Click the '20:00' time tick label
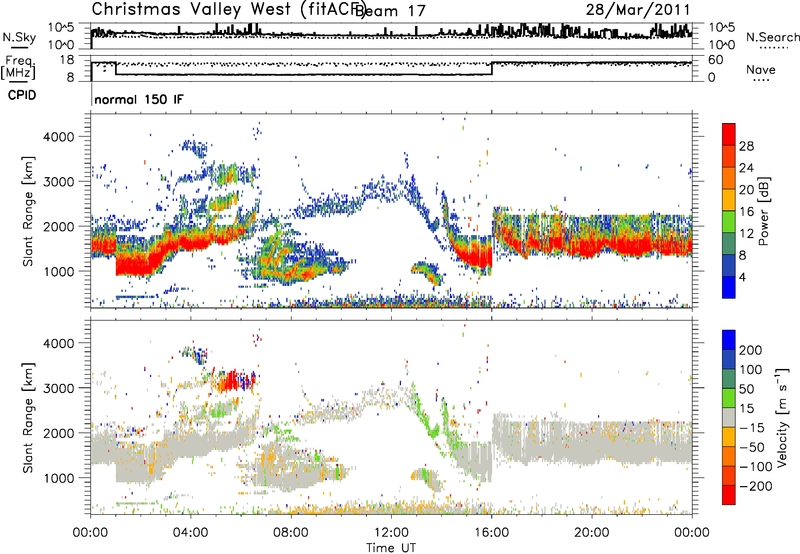The width and height of the screenshot is (800, 554). coord(592,533)
